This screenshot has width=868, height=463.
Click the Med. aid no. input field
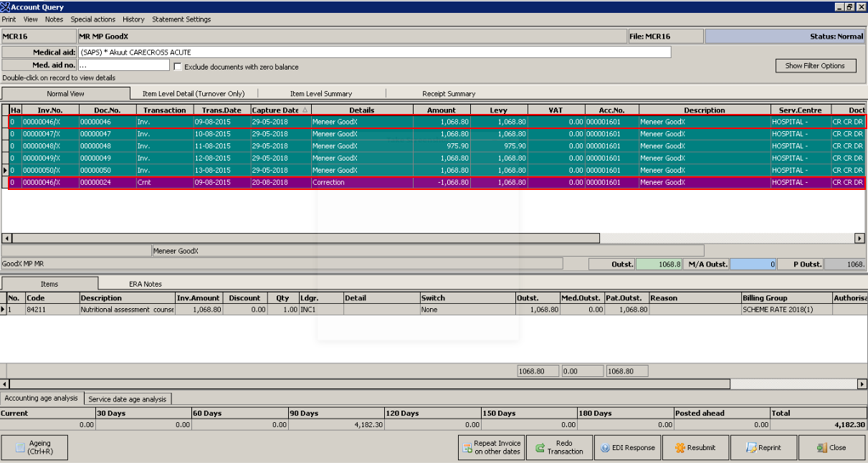click(x=123, y=65)
